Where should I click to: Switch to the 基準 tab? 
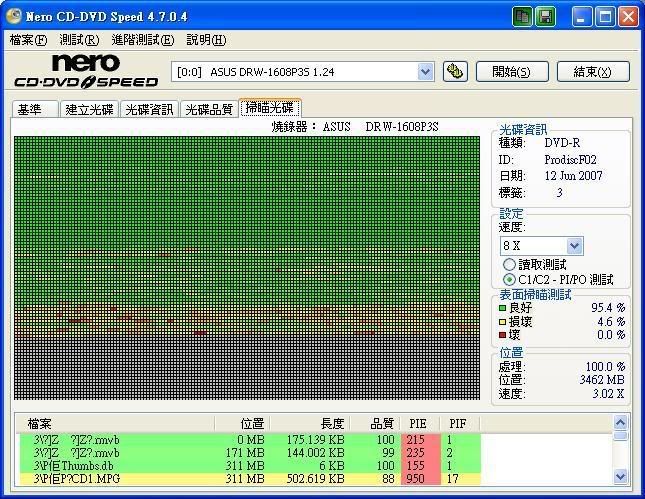tap(31, 109)
